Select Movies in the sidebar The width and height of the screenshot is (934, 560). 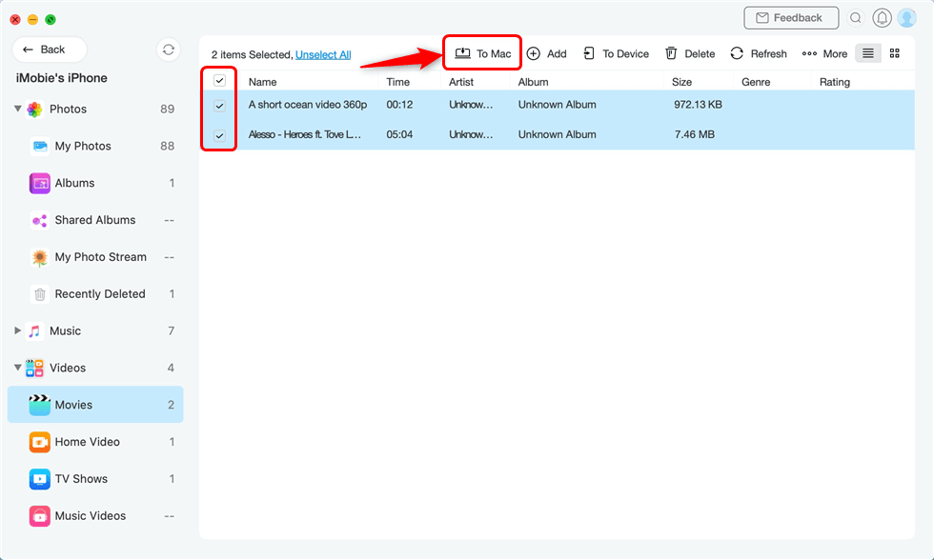(95, 405)
